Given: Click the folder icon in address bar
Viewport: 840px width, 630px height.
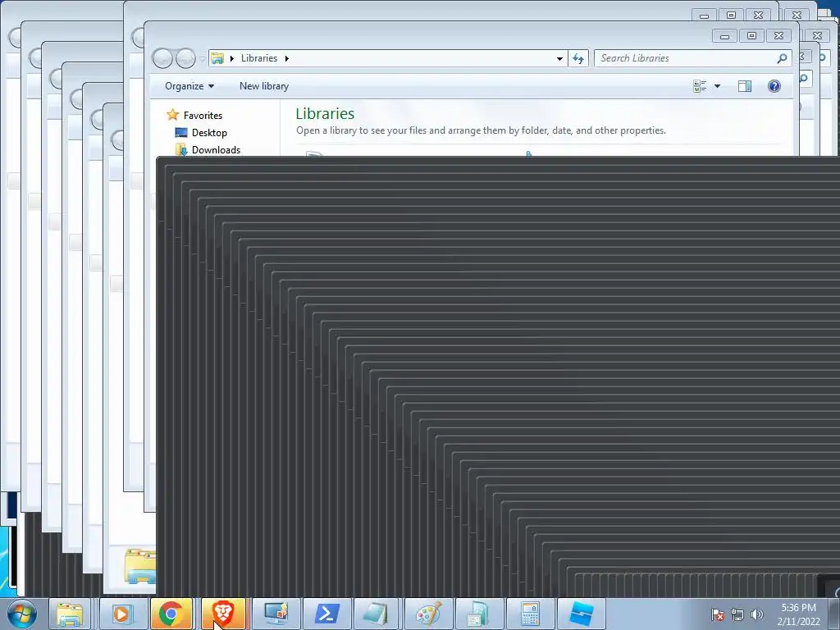Looking at the screenshot, I should [217, 58].
